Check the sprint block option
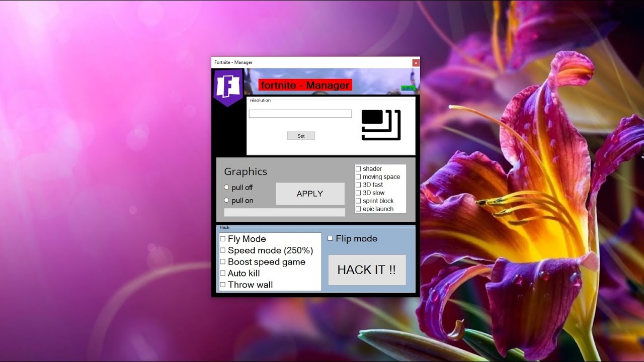Screen dimensions: 644x362 click(358, 201)
